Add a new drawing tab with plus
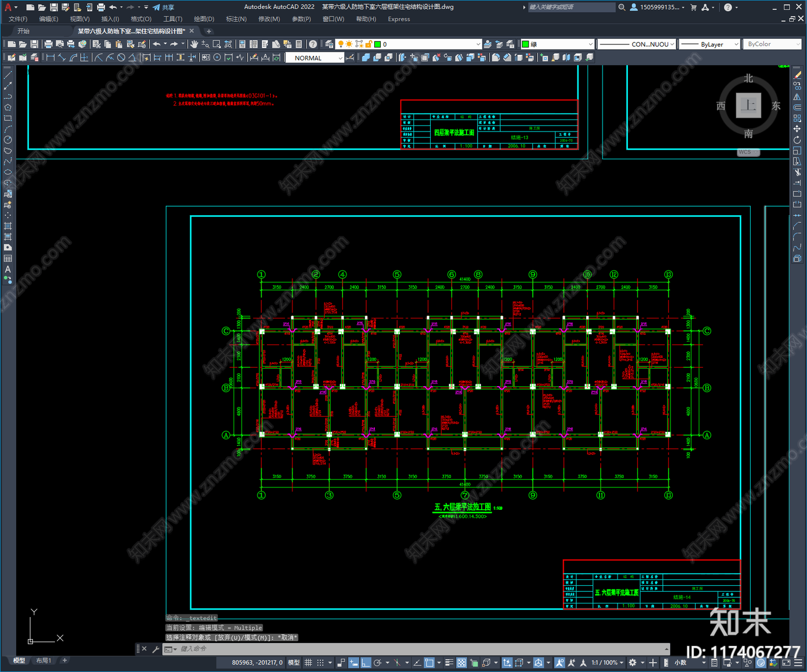The height and width of the screenshot is (672, 807). tap(209, 31)
